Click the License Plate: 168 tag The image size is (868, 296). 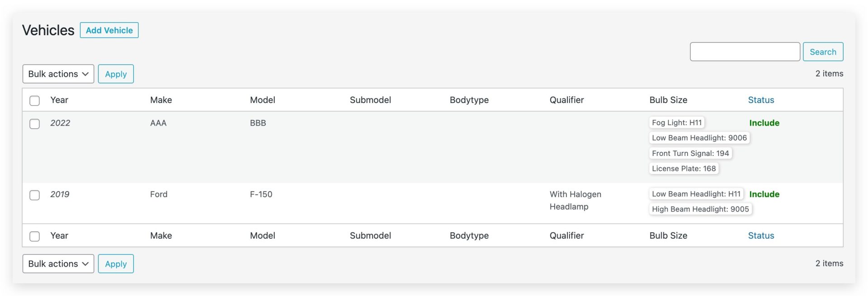coord(684,169)
